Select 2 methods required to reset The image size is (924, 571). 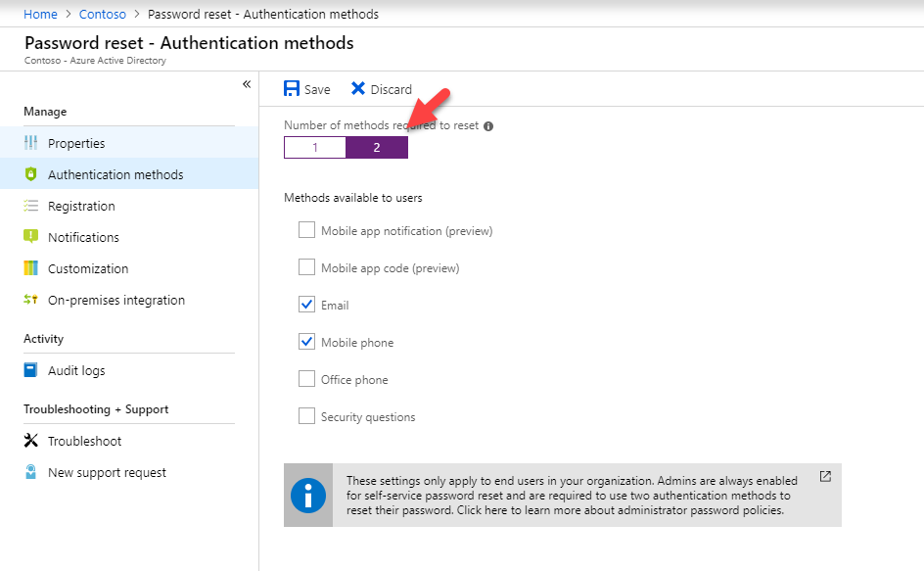click(x=377, y=148)
